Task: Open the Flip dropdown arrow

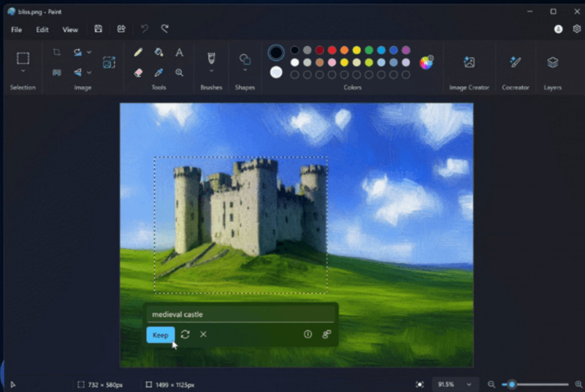Action: click(x=89, y=72)
